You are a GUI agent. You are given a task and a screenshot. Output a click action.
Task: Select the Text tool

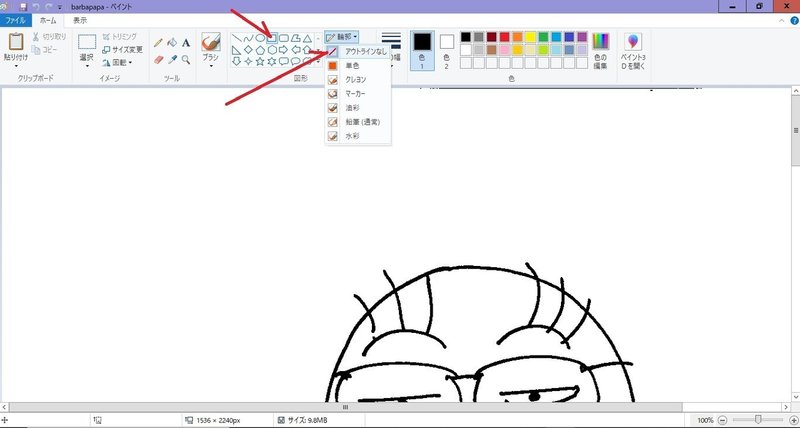(186, 43)
